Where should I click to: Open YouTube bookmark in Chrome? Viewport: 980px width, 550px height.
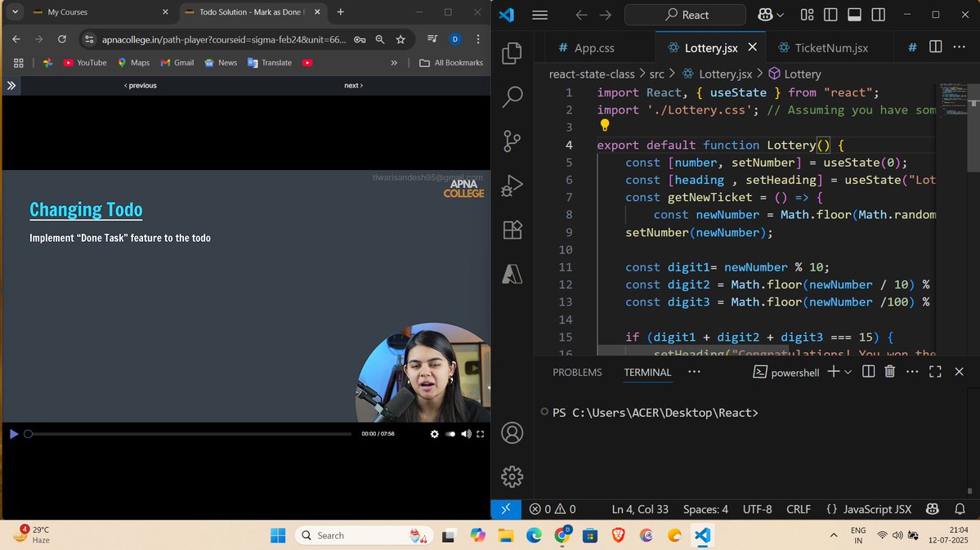tap(85, 62)
